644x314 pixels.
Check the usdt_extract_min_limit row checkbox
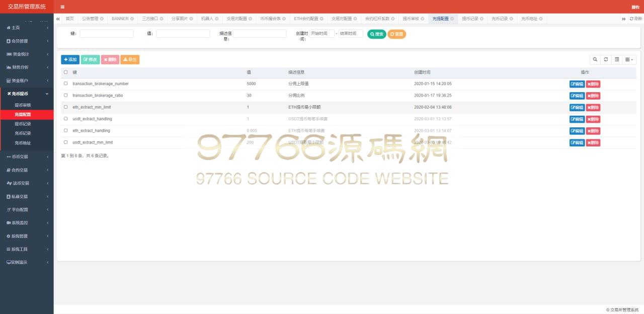point(65,142)
